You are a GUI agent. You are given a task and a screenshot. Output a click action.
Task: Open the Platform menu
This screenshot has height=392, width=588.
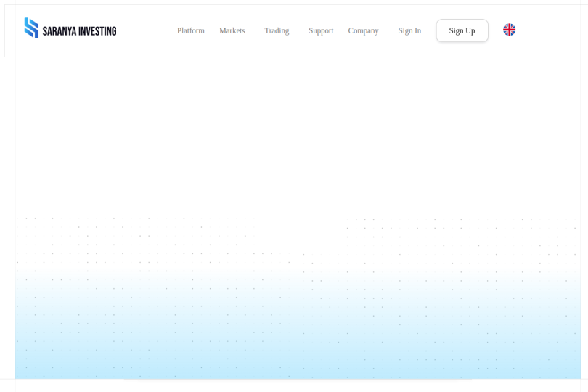[x=191, y=30]
